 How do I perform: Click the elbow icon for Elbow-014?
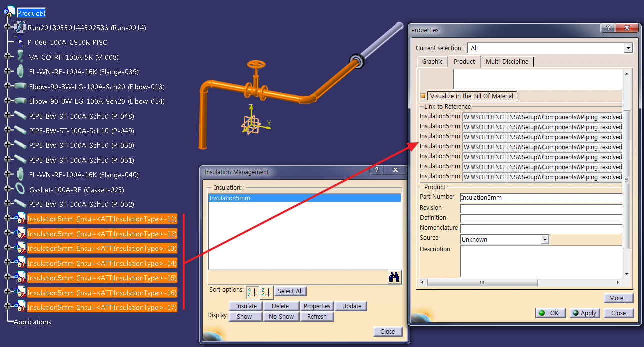(x=20, y=101)
